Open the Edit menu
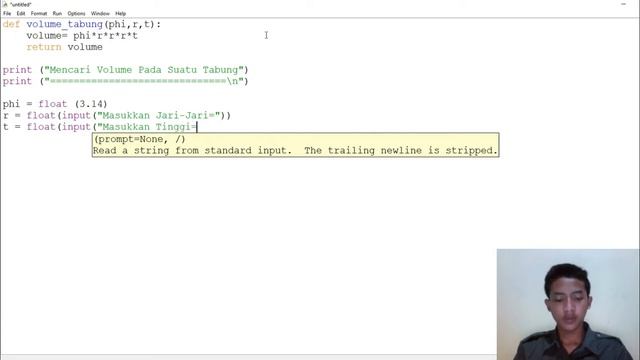640x360 pixels. [21, 13]
